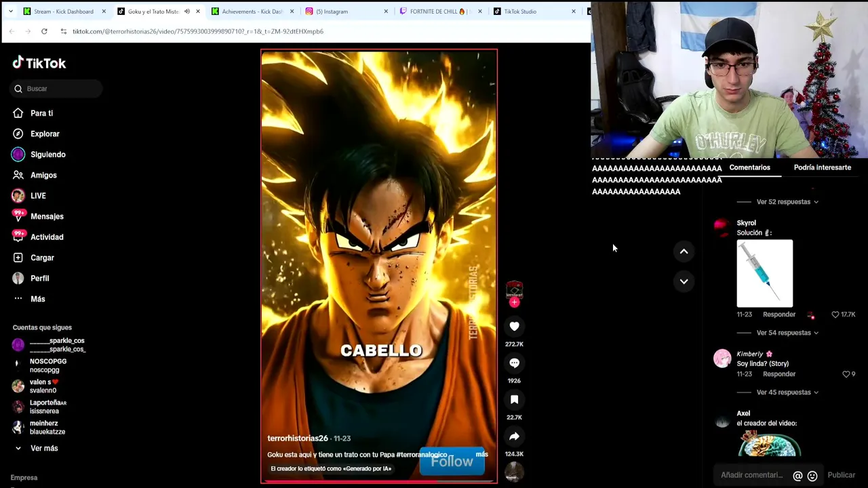Viewport: 868px width, 488px height.
Task: Like Skyrol's comment heart
Action: point(835,314)
